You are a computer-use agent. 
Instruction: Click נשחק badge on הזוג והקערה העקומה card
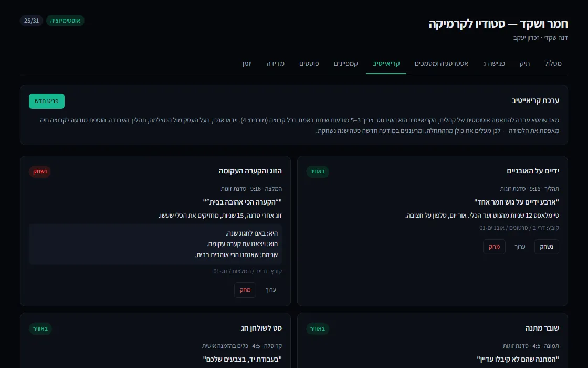pyautogui.click(x=40, y=171)
